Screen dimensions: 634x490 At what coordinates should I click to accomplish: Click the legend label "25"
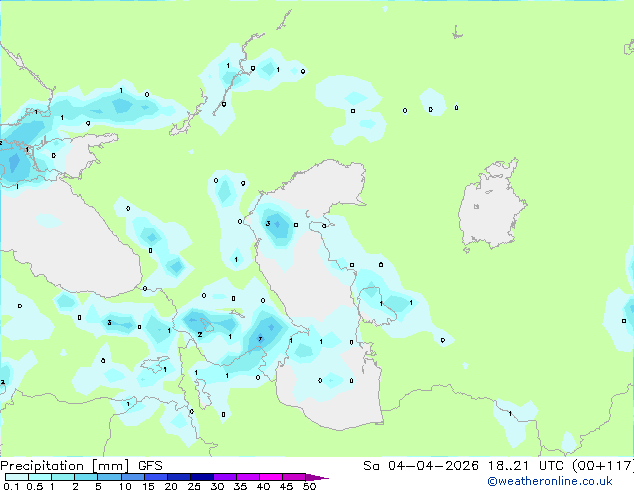pos(194,486)
